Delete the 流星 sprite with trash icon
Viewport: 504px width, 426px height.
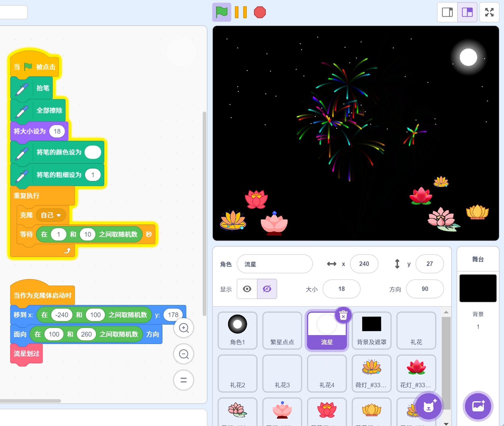(343, 315)
